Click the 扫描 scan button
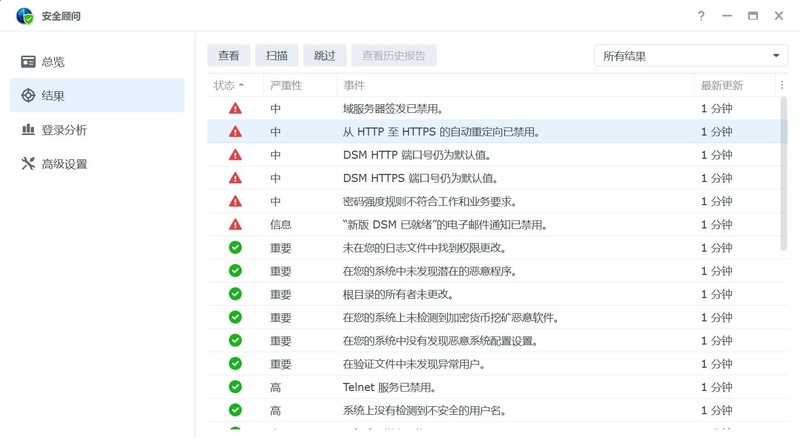This screenshot has height=438, width=800. pyautogui.click(x=277, y=55)
